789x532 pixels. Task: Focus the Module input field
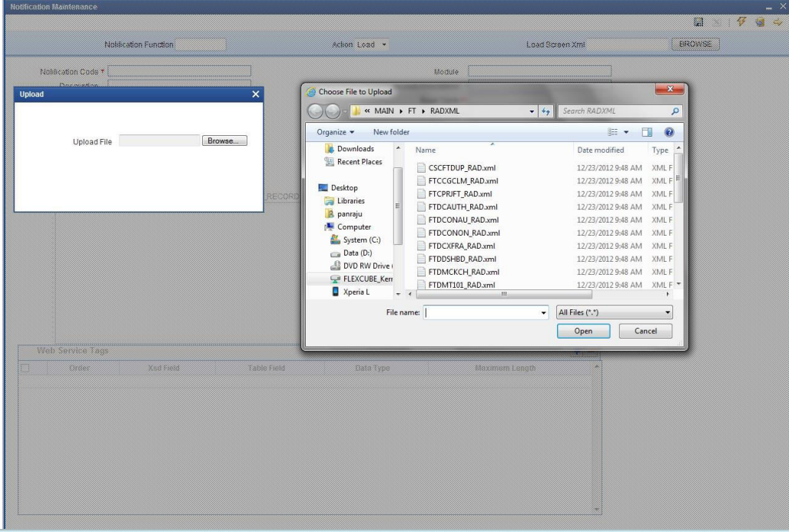point(539,71)
